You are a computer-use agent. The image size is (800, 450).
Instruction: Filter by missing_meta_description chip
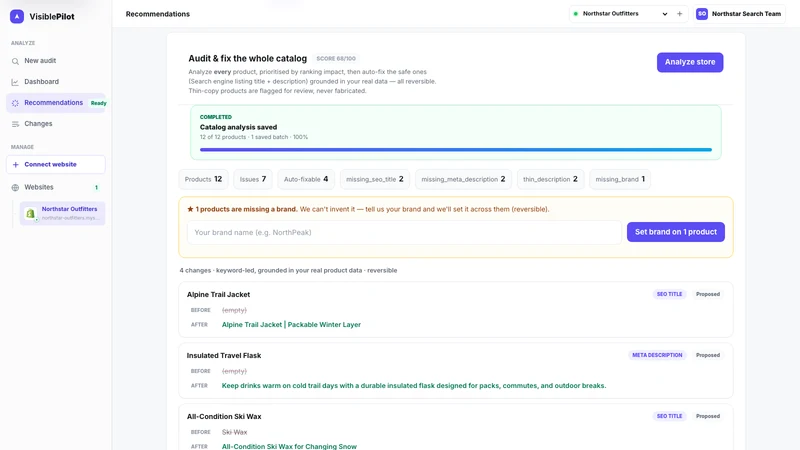[x=463, y=179]
